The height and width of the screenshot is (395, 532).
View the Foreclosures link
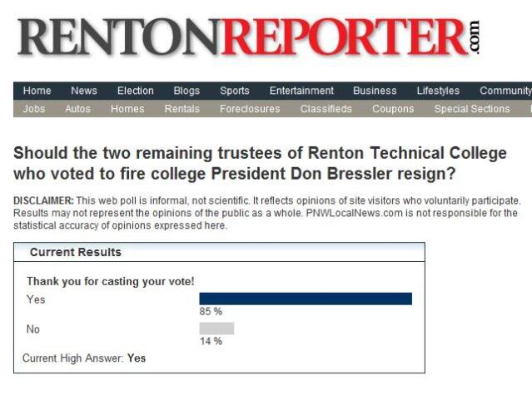point(250,109)
